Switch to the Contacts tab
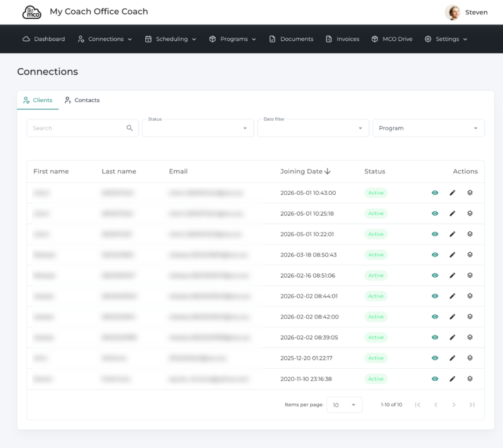503x448 pixels. tap(82, 100)
